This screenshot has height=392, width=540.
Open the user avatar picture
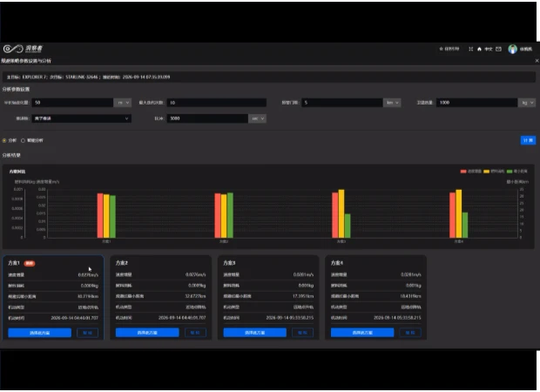[512, 49]
